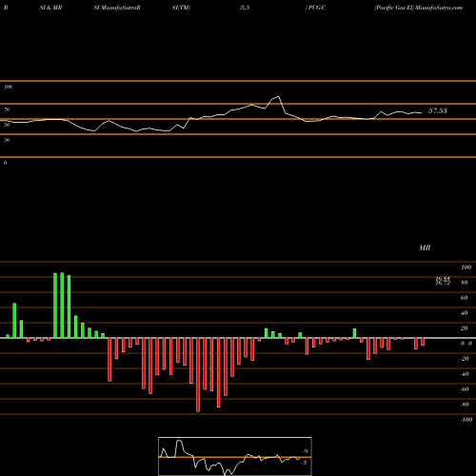Click the MR axis label 100 on right
The image size is (476, 476).
466,268
